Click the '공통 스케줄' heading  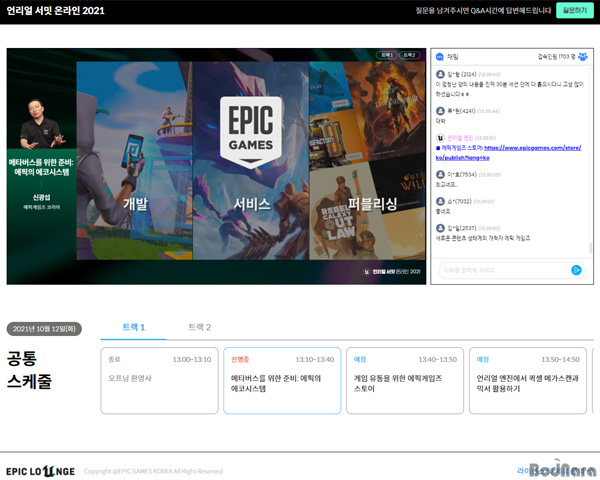click(29, 370)
